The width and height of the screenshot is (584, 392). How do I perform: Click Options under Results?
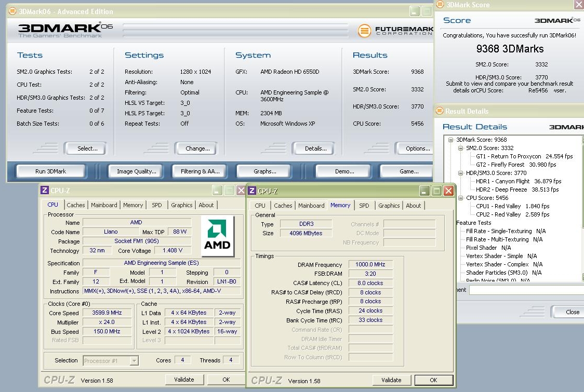[x=415, y=148]
